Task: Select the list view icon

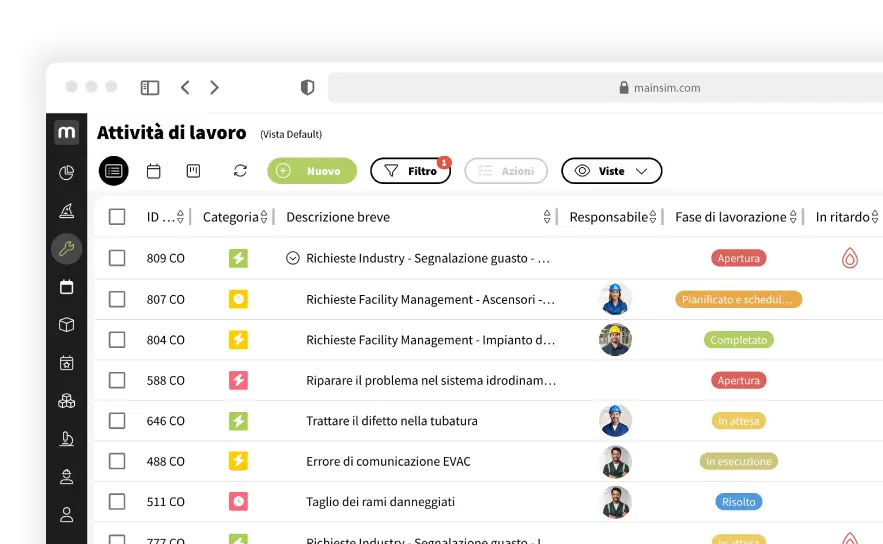Action: tap(114, 171)
